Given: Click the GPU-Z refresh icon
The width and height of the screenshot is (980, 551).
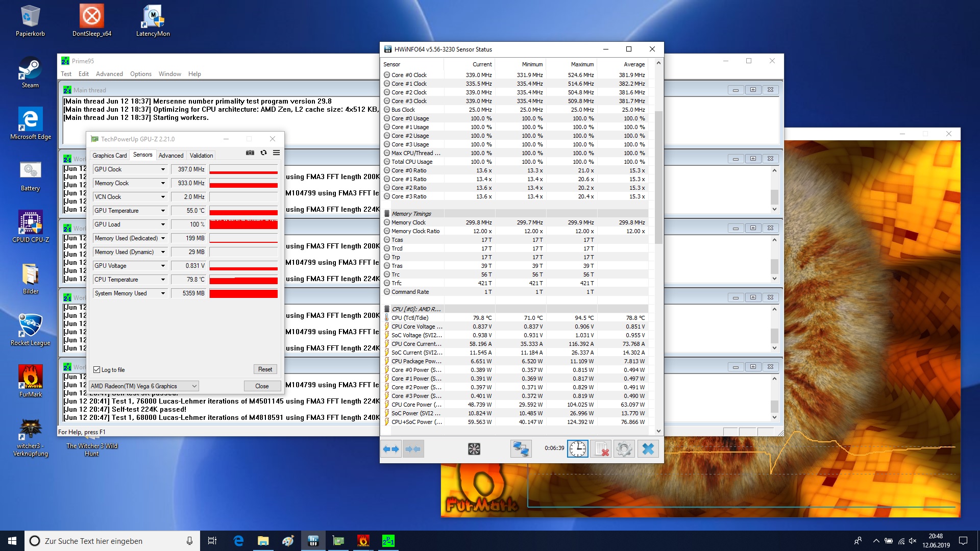Looking at the screenshot, I should tap(263, 153).
